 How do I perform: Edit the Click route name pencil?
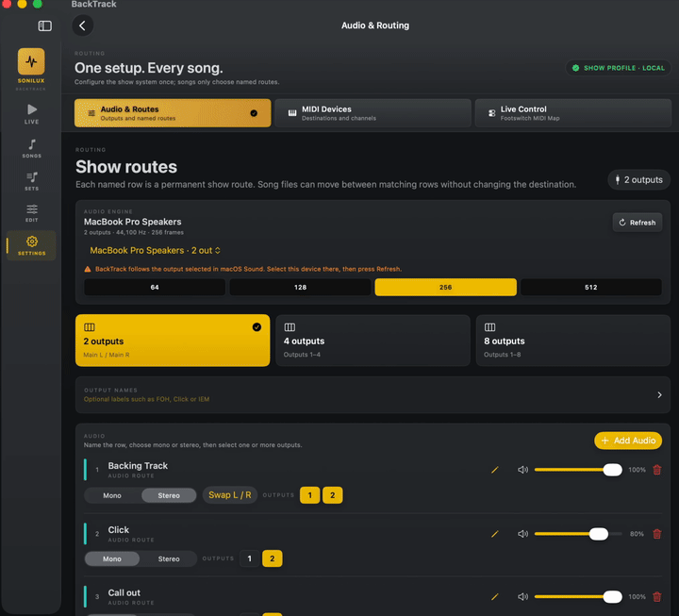[494, 534]
